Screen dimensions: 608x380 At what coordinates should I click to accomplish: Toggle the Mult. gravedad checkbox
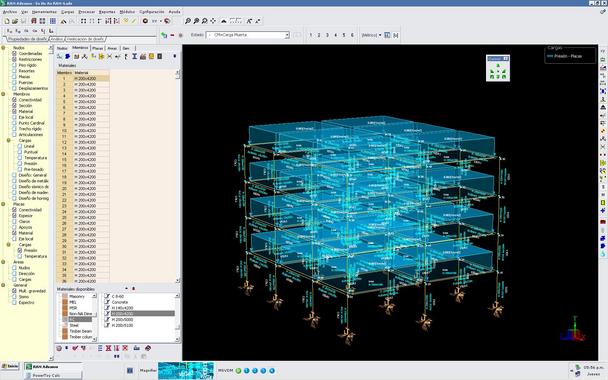tap(14, 291)
